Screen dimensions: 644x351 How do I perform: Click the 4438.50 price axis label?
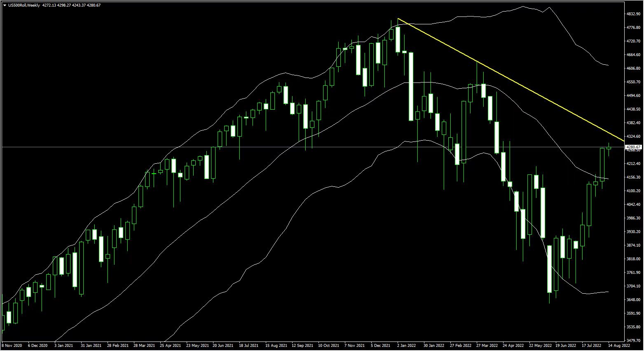tap(632, 109)
